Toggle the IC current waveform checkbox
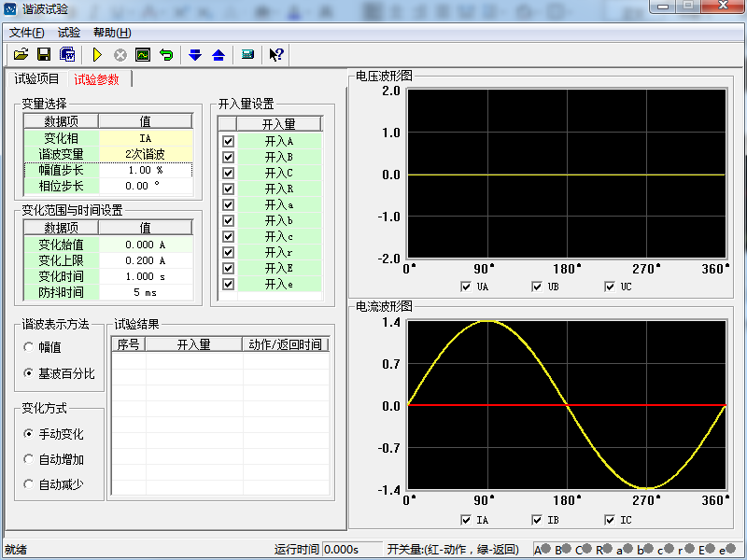The image size is (747, 560). (610, 520)
